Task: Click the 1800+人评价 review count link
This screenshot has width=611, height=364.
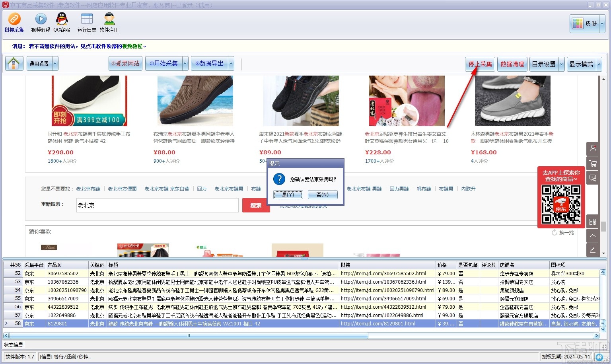Action: click(62, 161)
